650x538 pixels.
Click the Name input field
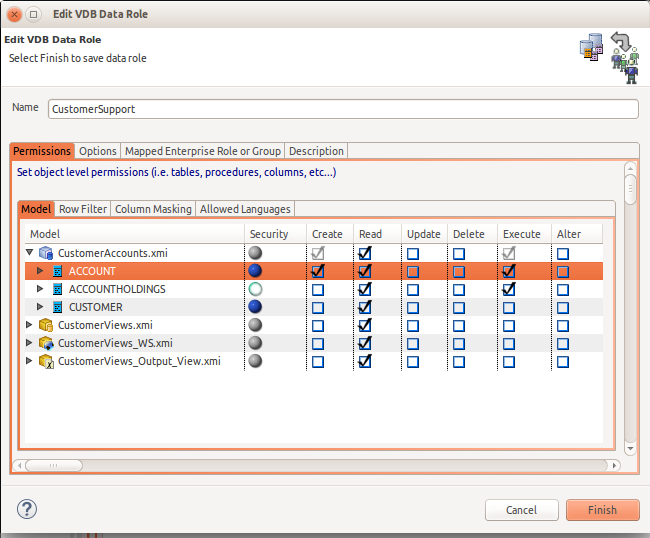[x=343, y=109]
